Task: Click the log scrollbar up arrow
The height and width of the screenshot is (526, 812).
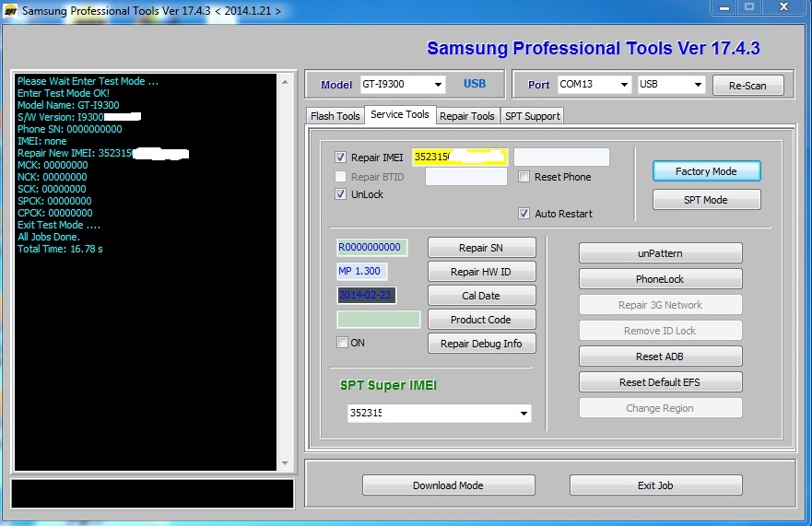Action: [x=285, y=82]
